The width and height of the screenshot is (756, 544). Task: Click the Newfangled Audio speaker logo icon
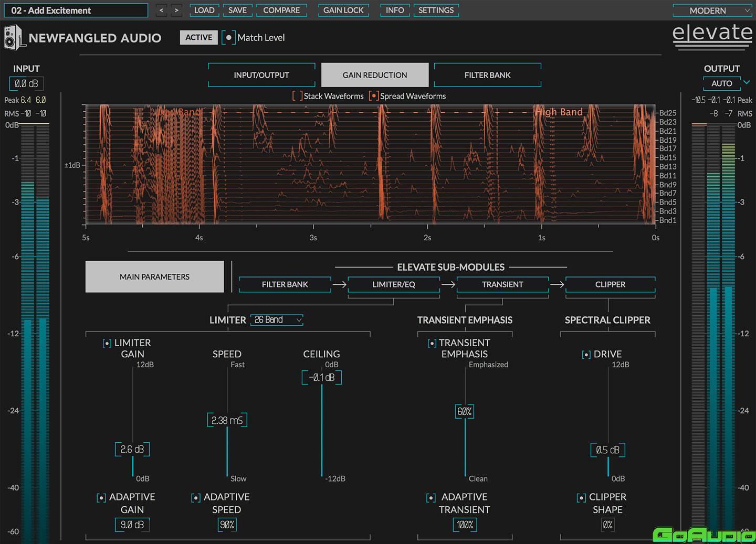(x=14, y=38)
